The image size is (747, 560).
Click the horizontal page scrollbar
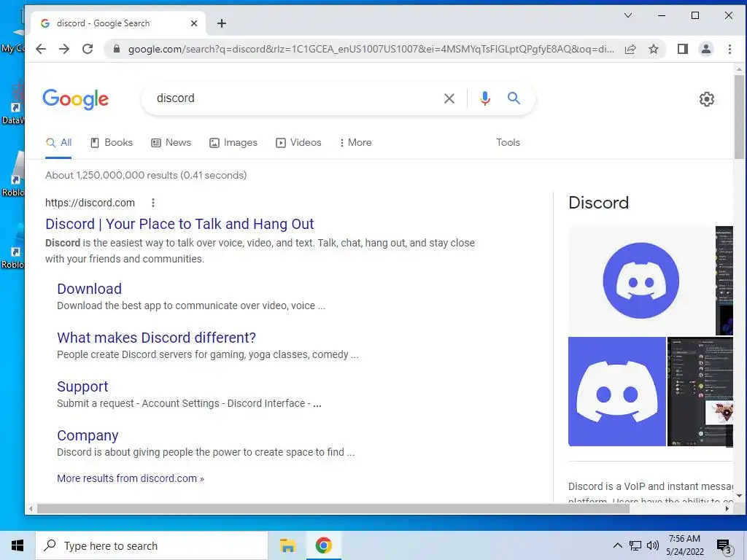(333, 508)
